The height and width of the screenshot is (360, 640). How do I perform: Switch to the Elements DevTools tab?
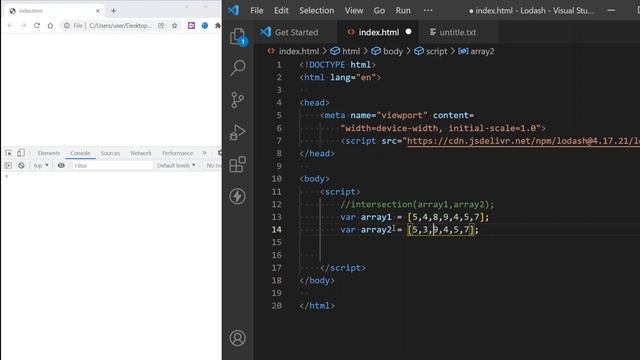(49, 153)
